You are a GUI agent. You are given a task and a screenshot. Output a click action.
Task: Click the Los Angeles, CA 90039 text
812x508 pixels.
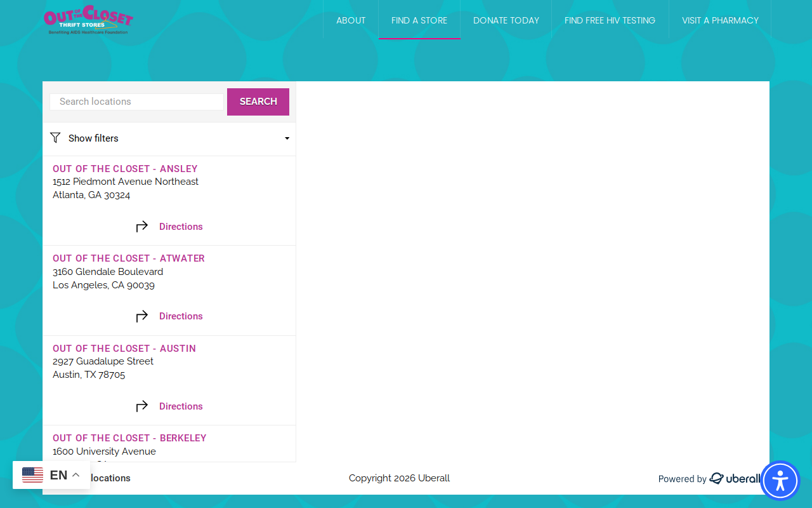point(103,285)
